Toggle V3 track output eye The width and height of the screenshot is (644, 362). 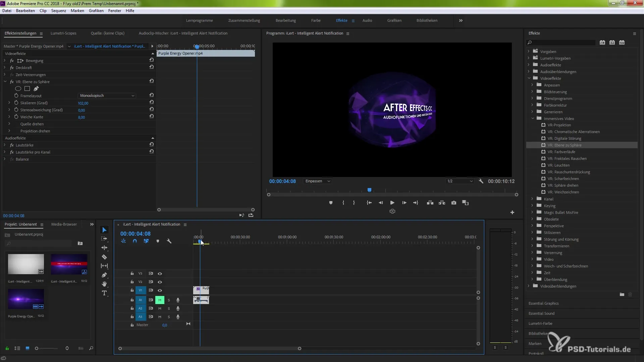coord(160,274)
